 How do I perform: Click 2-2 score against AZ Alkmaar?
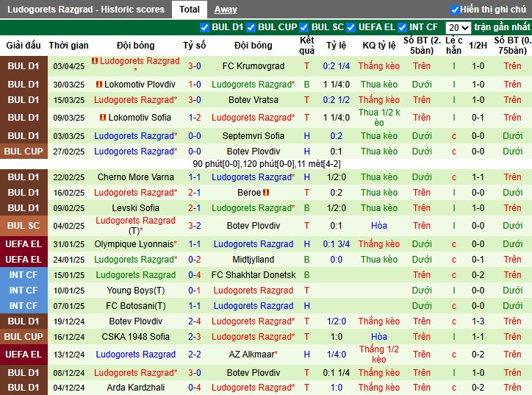click(x=195, y=355)
